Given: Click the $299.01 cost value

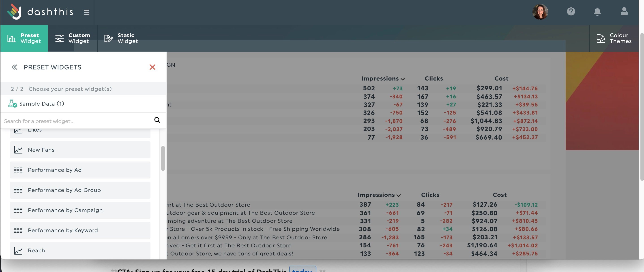Looking at the screenshot, I should 489,88.
